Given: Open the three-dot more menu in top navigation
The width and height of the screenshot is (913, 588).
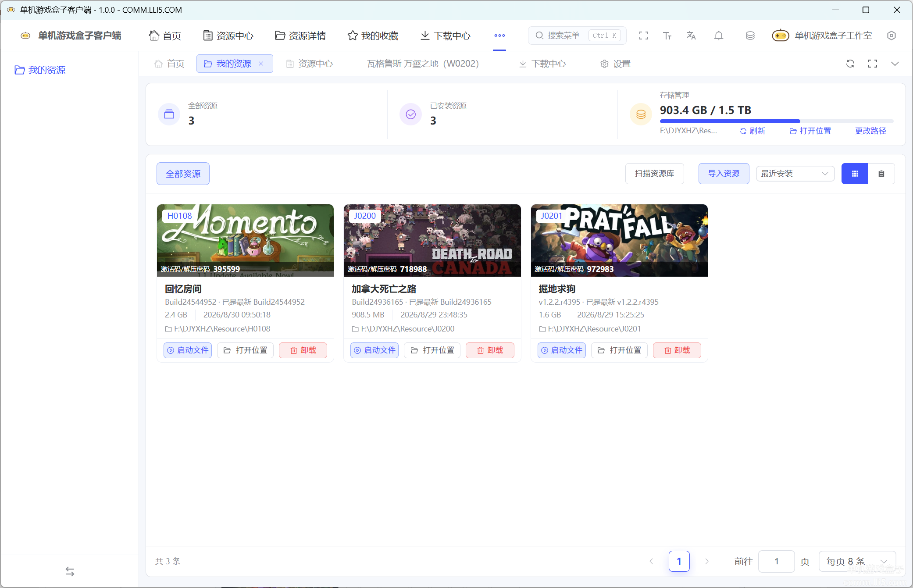Looking at the screenshot, I should tap(499, 36).
